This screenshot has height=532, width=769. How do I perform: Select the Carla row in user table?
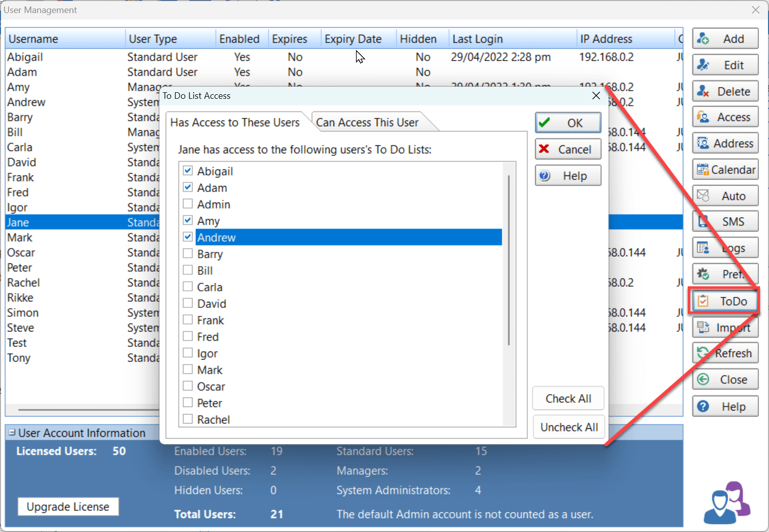(83, 147)
